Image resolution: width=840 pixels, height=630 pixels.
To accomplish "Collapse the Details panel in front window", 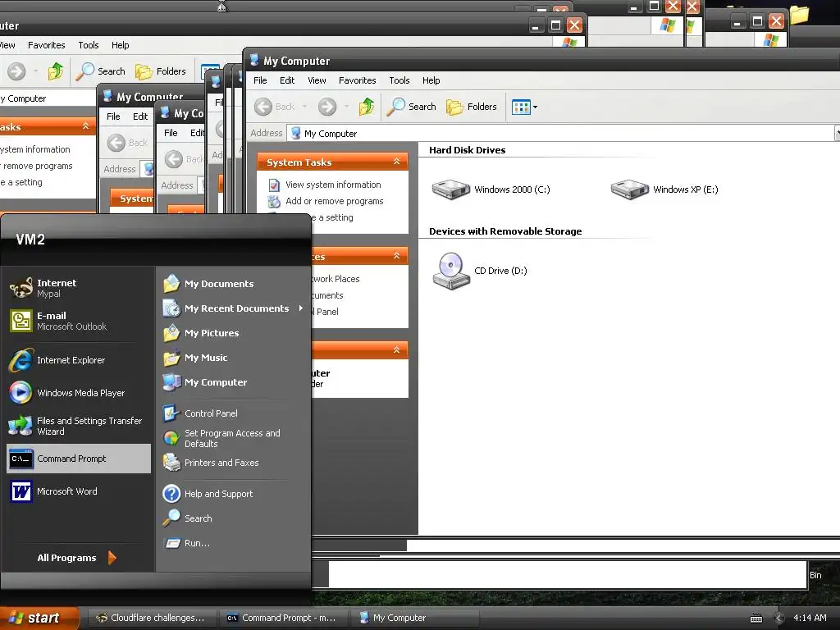I will [x=396, y=349].
